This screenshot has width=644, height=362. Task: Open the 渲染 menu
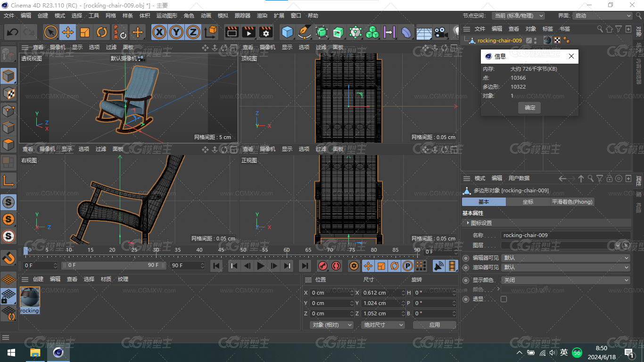(x=262, y=16)
